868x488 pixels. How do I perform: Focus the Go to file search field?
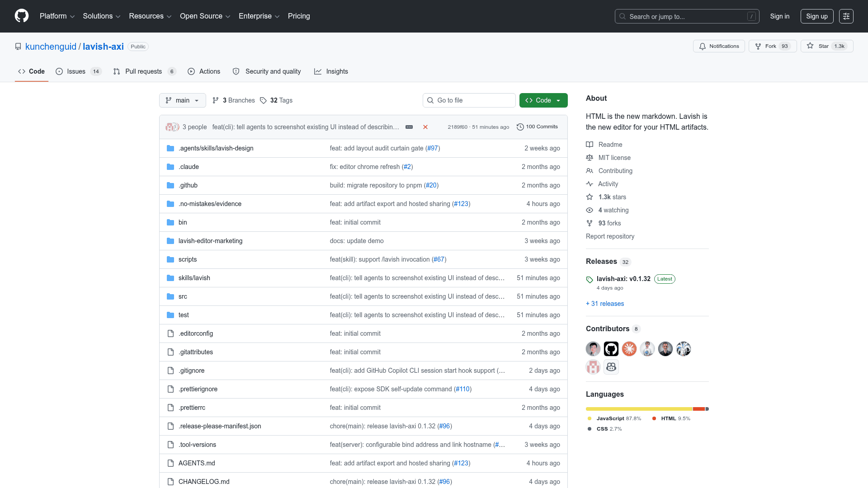pyautogui.click(x=469, y=100)
